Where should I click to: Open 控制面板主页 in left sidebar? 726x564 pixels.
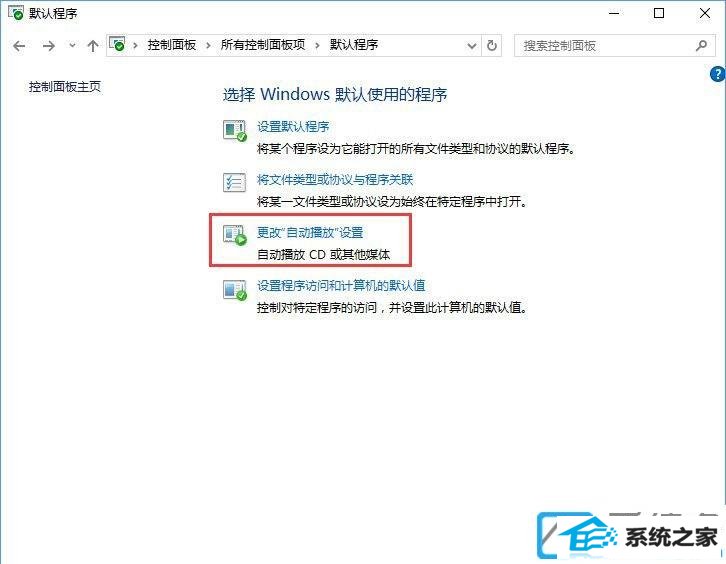point(65,87)
